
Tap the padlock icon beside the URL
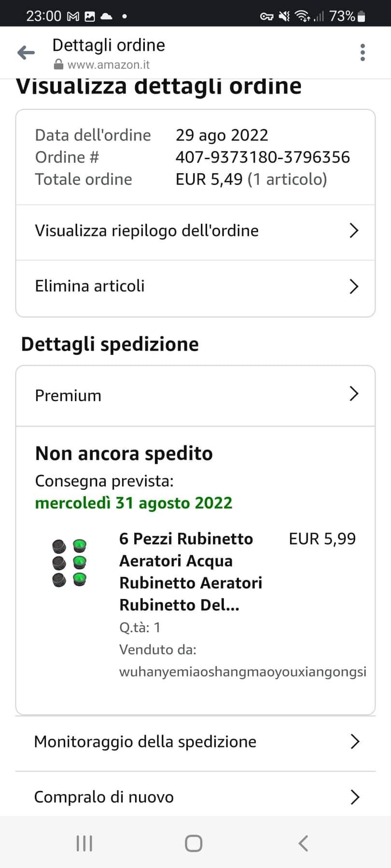[x=58, y=65]
